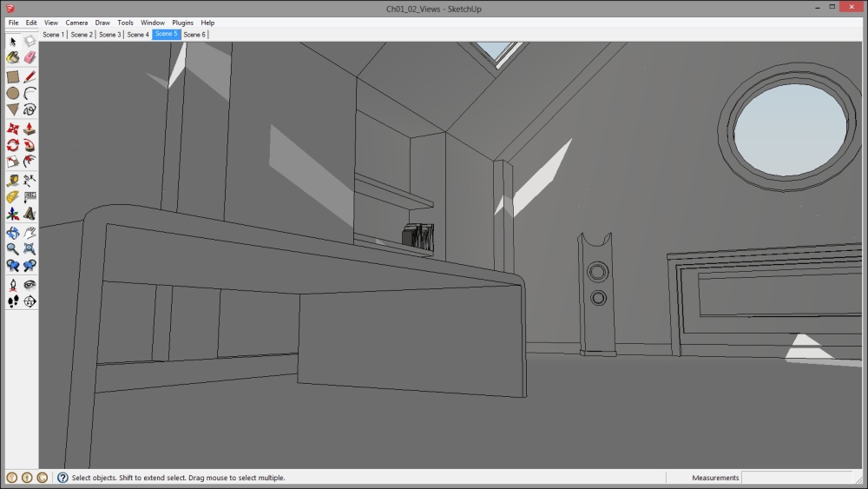Pick the Tape Measure tool

(x=13, y=181)
